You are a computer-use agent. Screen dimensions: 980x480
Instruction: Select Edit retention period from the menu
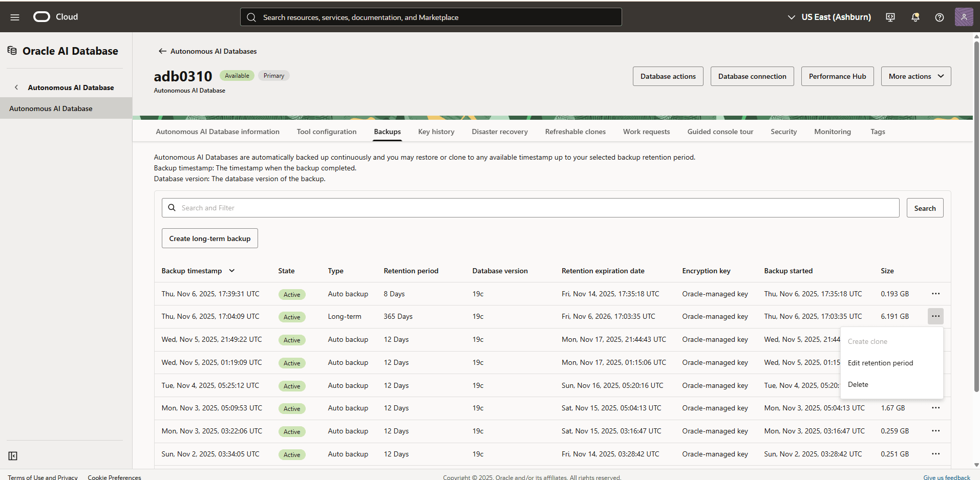880,362
